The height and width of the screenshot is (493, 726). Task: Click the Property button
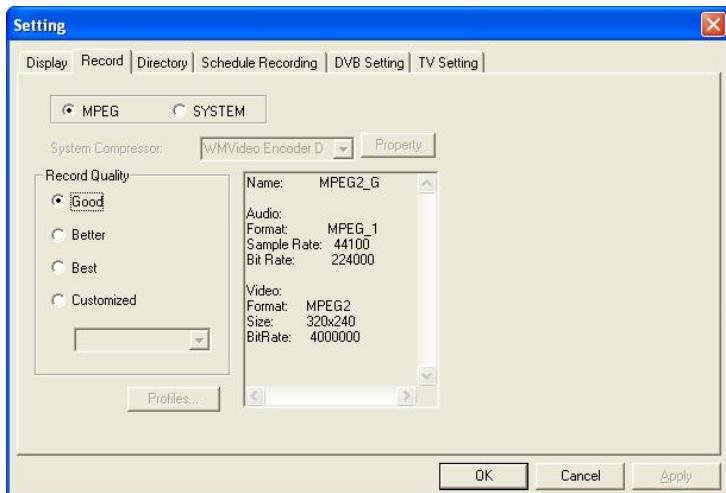coord(398,145)
